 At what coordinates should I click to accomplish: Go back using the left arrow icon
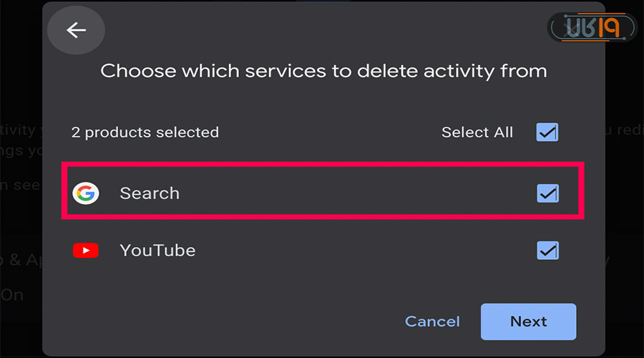pos(76,30)
